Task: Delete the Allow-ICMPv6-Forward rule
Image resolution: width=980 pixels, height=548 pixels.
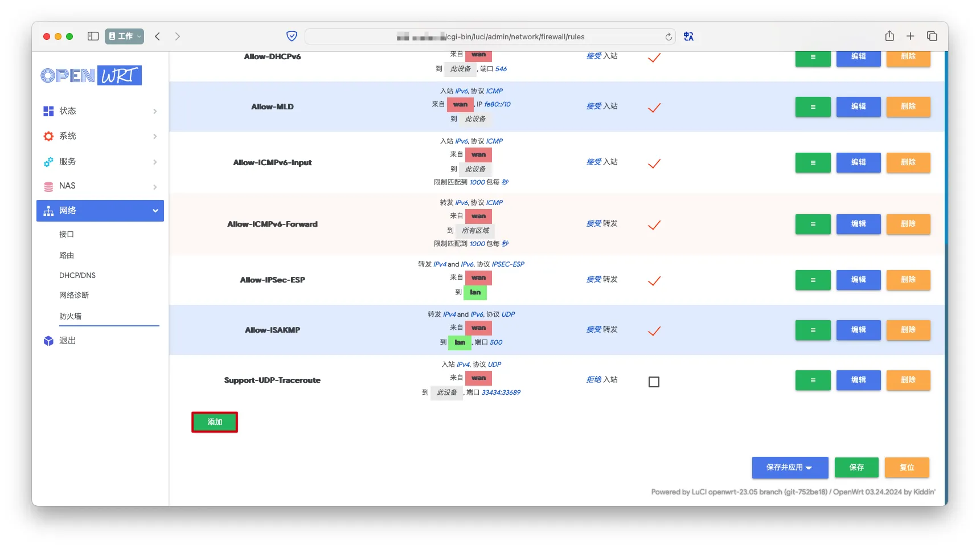Action: click(x=908, y=224)
